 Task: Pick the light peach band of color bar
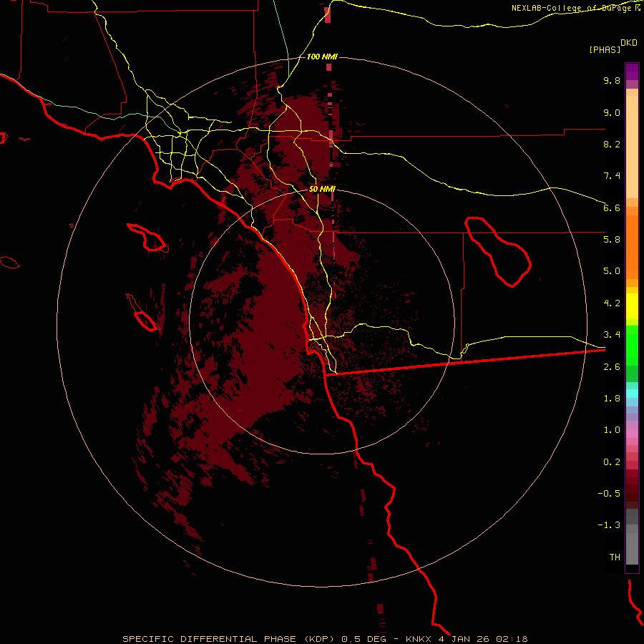click(632, 147)
